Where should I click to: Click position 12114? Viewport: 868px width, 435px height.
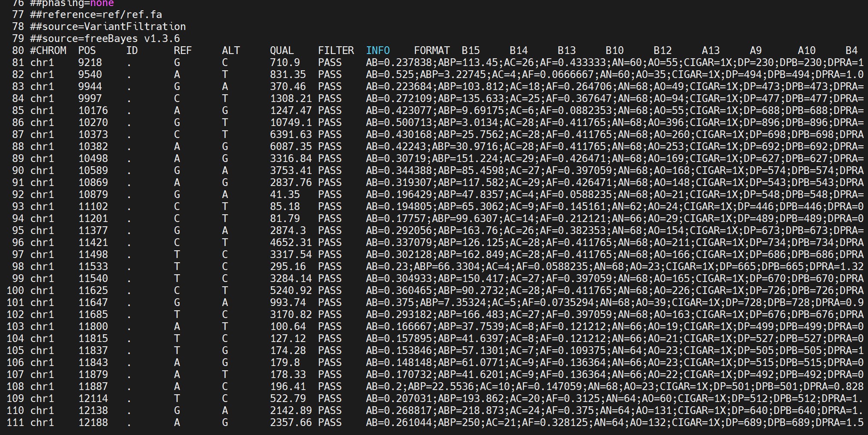pyautogui.click(x=93, y=399)
